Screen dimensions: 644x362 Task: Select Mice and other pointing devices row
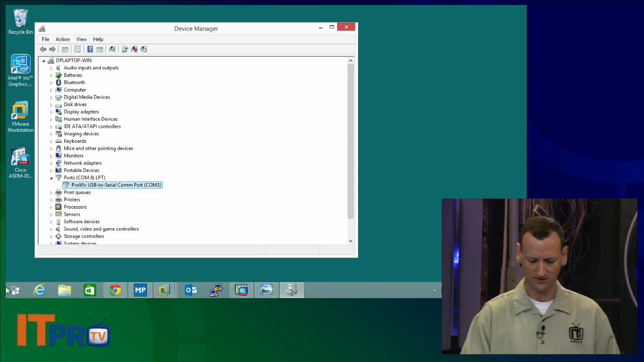pyautogui.click(x=98, y=148)
